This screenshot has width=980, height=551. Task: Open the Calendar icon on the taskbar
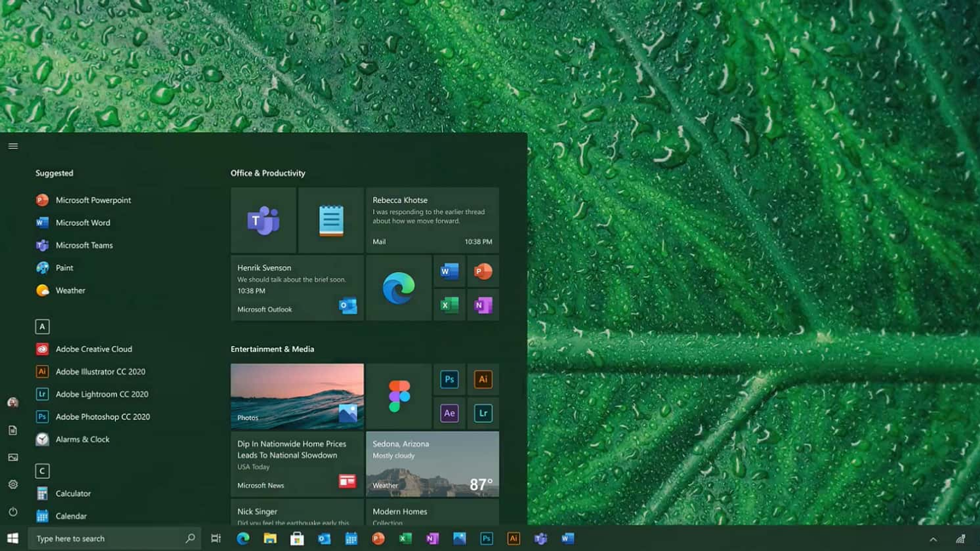tap(351, 539)
